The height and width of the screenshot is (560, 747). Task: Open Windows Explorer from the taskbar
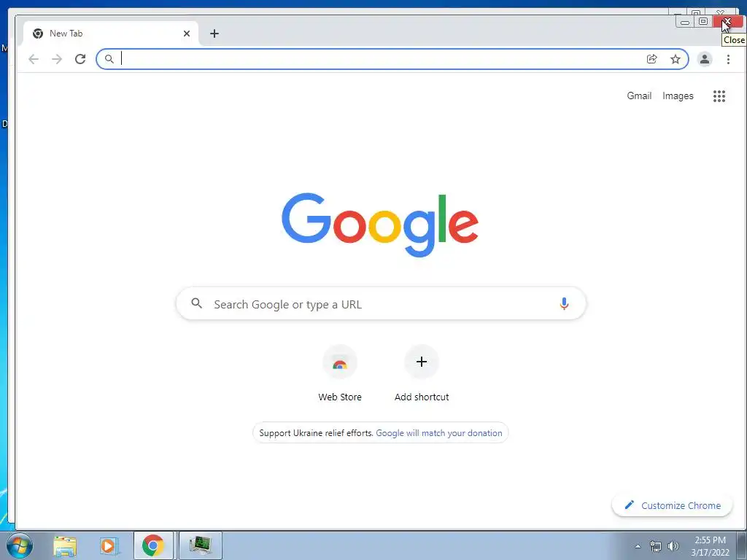(65, 546)
